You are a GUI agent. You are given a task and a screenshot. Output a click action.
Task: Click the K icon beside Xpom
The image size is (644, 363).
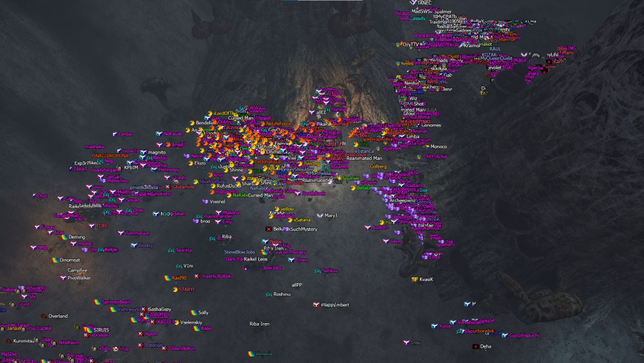point(140,334)
